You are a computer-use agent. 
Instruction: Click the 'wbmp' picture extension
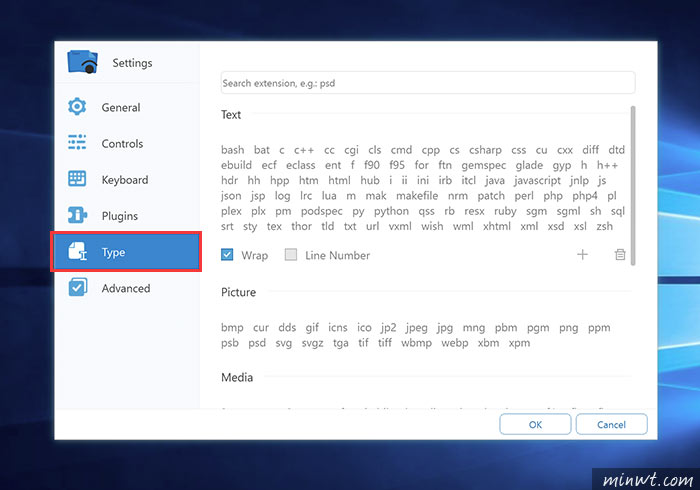point(416,343)
